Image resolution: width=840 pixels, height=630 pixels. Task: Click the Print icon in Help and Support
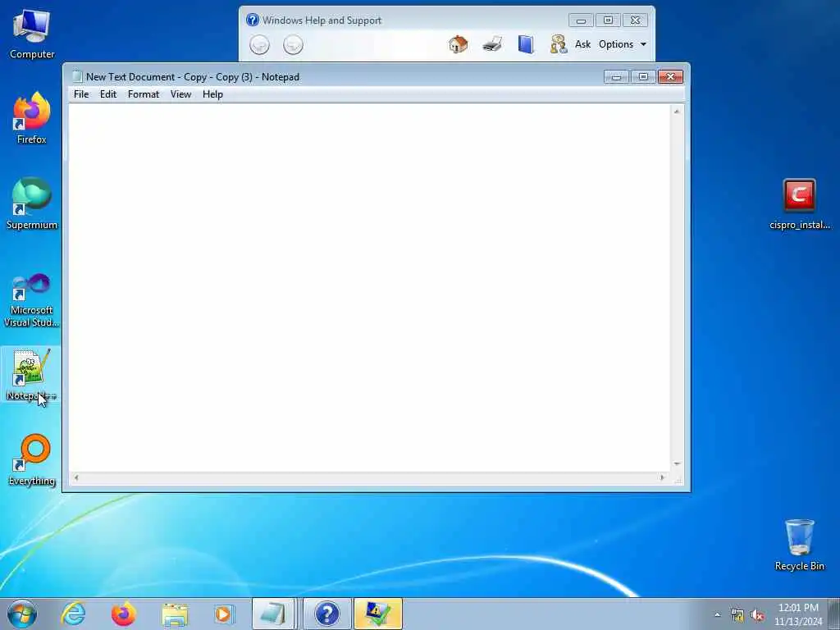(492, 44)
